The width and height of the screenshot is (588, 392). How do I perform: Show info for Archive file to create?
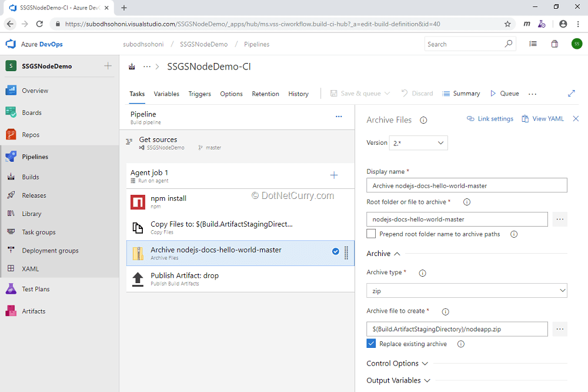(x=446, y=311)
